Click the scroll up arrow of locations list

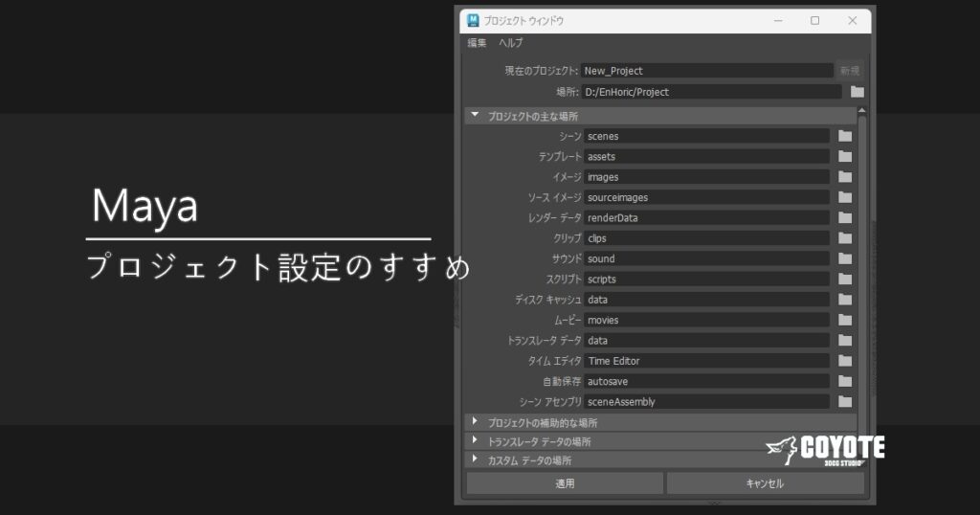pos(862,111)
